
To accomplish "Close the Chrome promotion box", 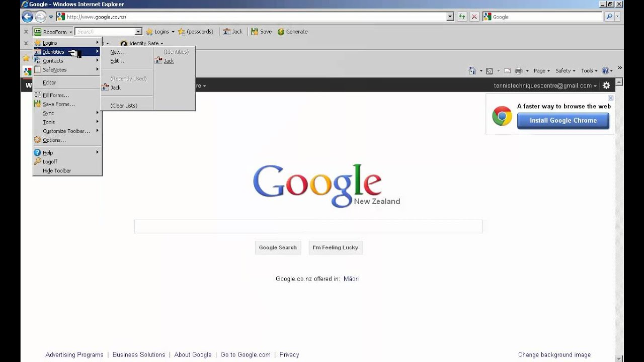I will click(x=610, y=98).
